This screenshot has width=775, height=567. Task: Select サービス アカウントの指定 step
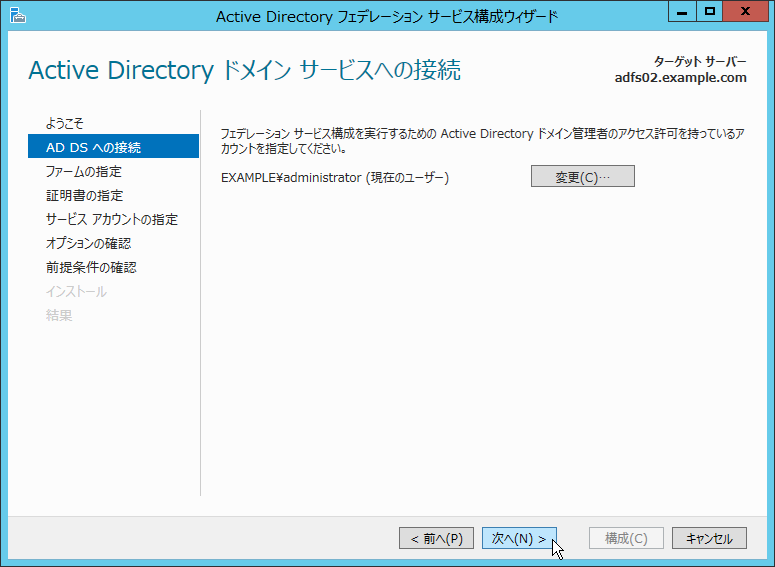112,219
